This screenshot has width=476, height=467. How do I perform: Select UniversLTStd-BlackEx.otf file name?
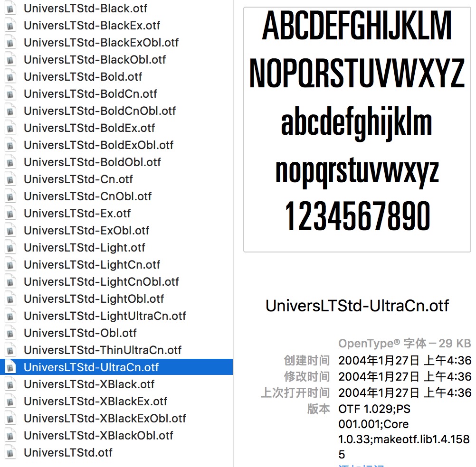pyautogui.click(x=92, y=26)
